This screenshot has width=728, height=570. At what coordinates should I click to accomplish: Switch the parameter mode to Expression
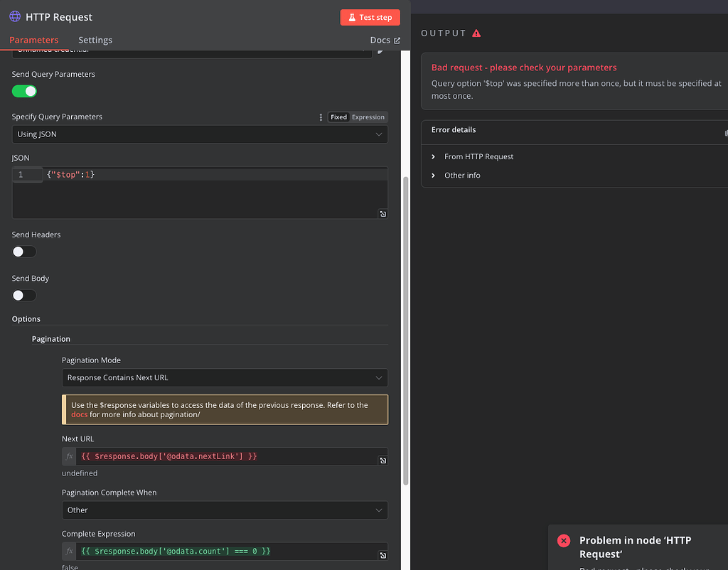tap(368, 117)
